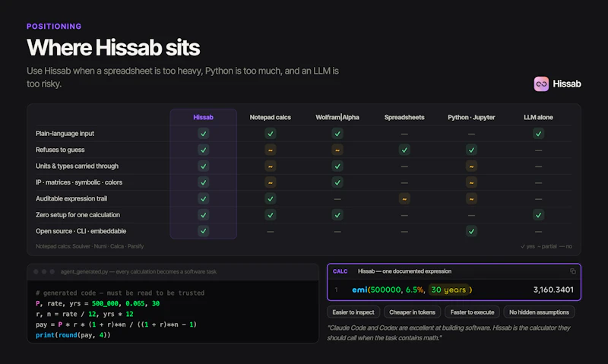
Task: Click LLM alone checkmark for Zero setup row
Action: 539,215
